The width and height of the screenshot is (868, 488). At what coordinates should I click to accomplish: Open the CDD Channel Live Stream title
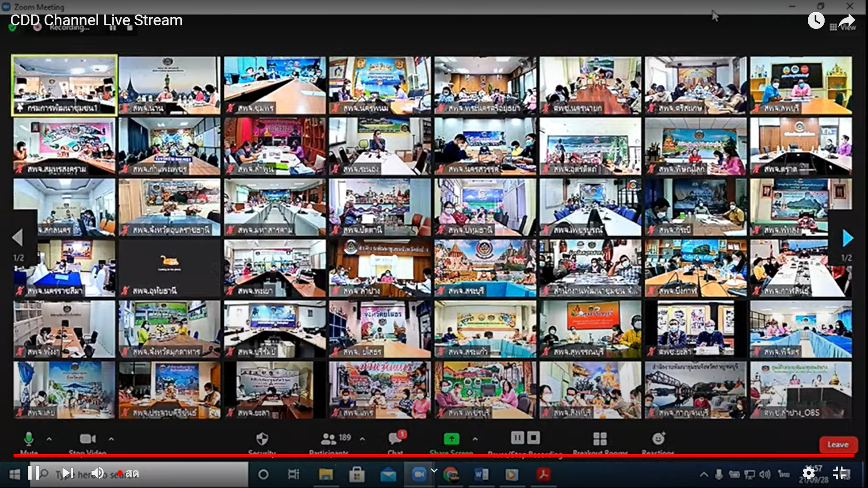96,20
